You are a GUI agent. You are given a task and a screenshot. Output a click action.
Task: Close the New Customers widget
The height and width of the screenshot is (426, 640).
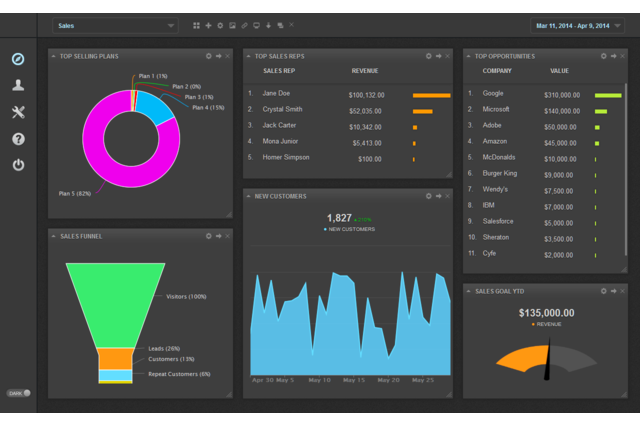(x=447, y=196)
